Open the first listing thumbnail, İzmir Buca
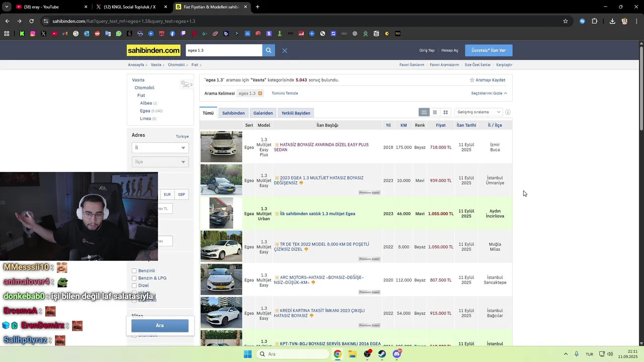Image resolution: width=644 pixels, height=362 pixels. tap(221, 147)
